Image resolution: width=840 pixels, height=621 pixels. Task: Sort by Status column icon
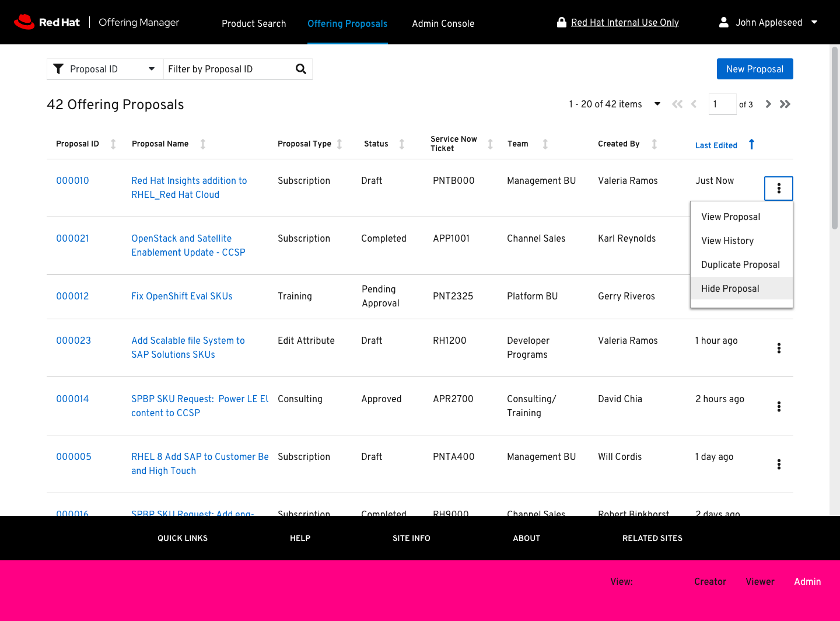pyautogui.click(x=402, y=144)
